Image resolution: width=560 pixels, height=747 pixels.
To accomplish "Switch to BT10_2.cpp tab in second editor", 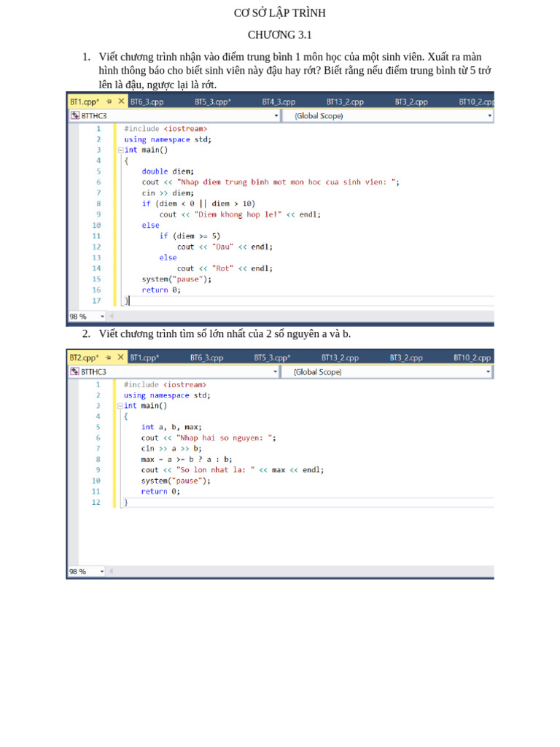I will pos(472,357).
